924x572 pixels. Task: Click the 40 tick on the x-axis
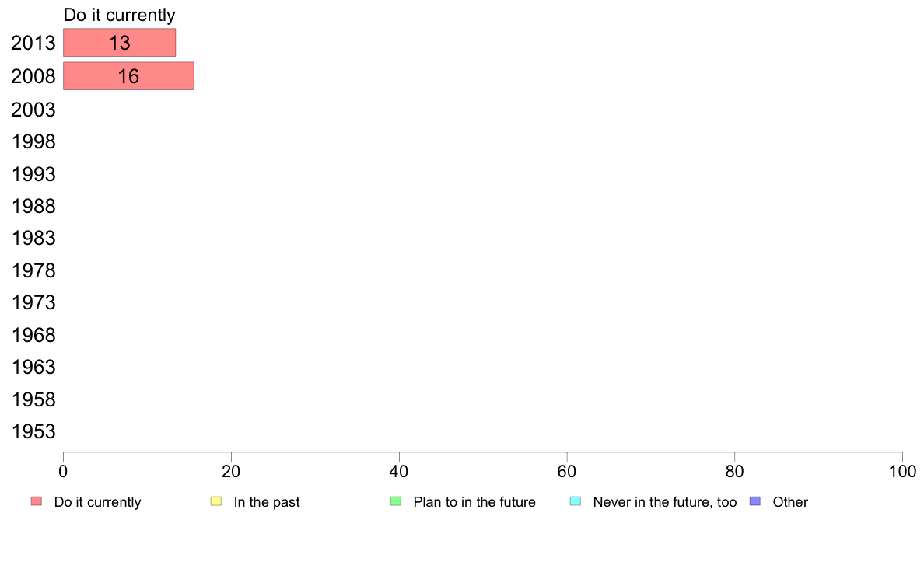(399, 471)
